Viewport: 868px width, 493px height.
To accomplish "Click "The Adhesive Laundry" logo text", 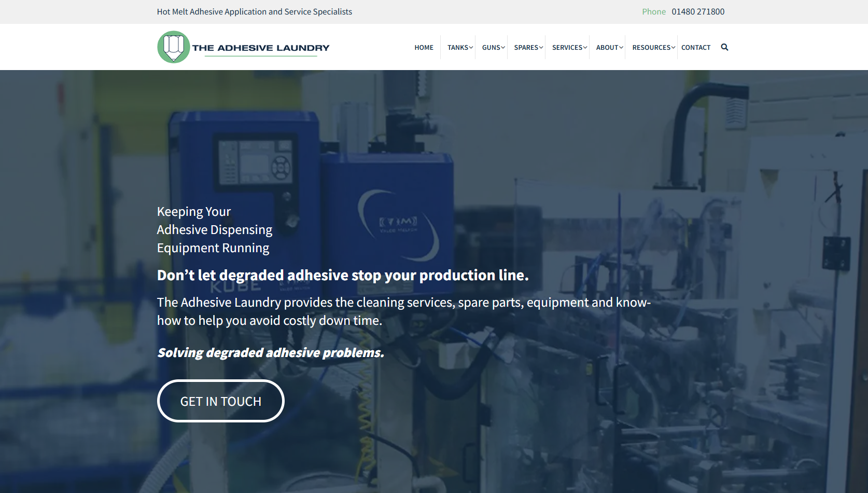I will (260, 48).
